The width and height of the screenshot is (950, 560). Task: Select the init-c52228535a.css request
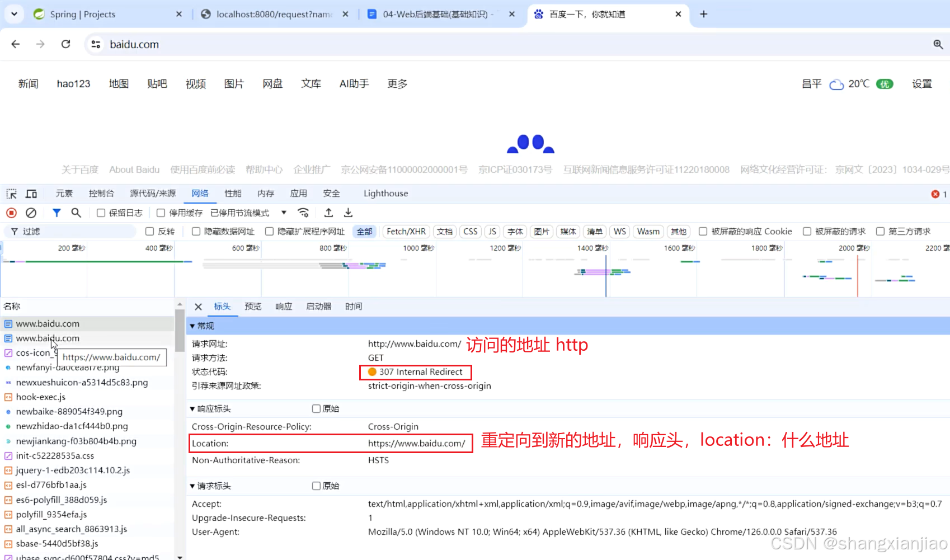(x=87, y=456)
